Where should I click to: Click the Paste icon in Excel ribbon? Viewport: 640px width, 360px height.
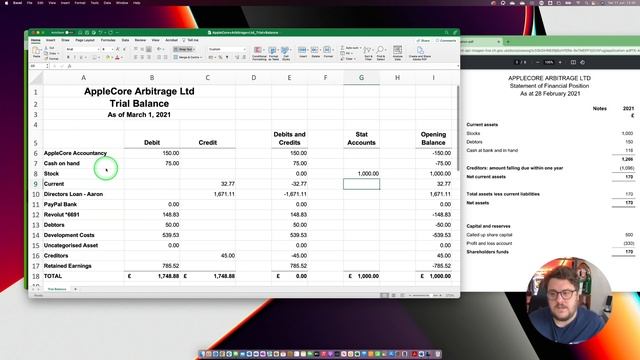36,51
